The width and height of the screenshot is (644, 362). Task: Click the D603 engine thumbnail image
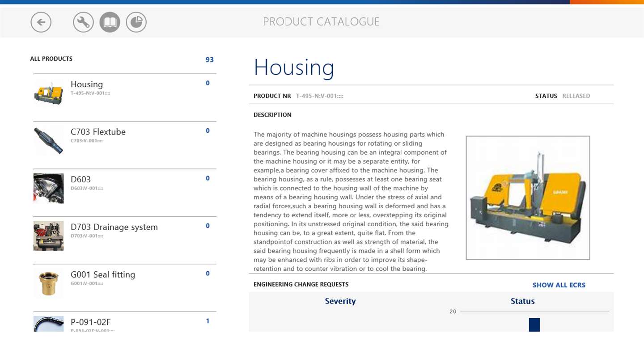pos(48,188)
